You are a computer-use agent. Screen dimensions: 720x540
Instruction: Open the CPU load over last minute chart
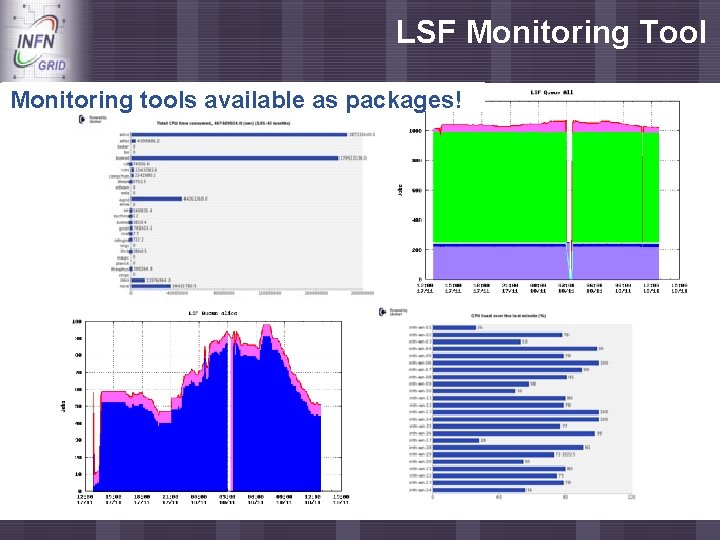click(x=506, y=403)
